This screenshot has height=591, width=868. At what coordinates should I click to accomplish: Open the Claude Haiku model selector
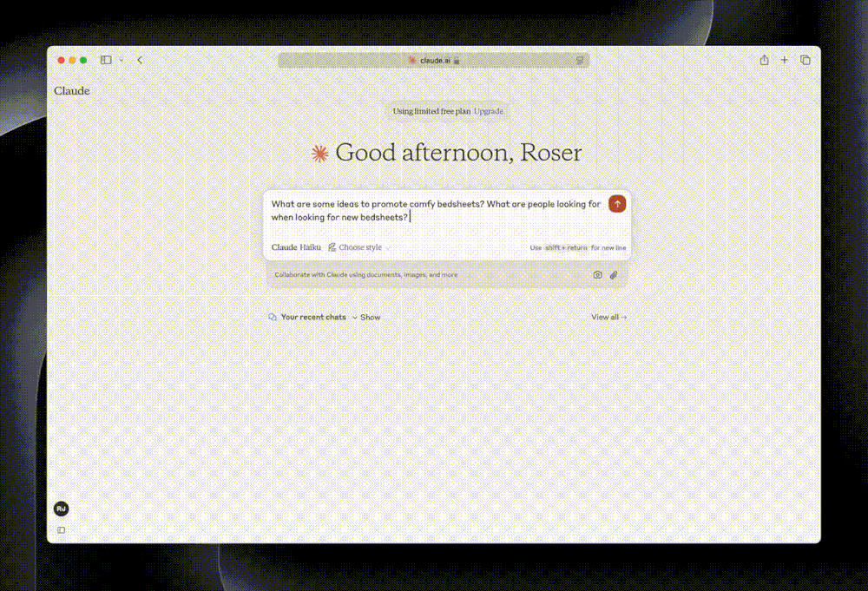(296, 247)
